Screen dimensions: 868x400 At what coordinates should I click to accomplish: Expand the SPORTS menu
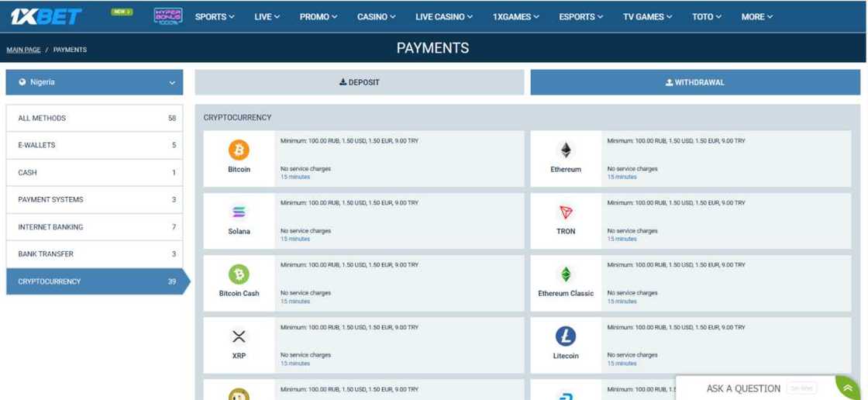215,16
